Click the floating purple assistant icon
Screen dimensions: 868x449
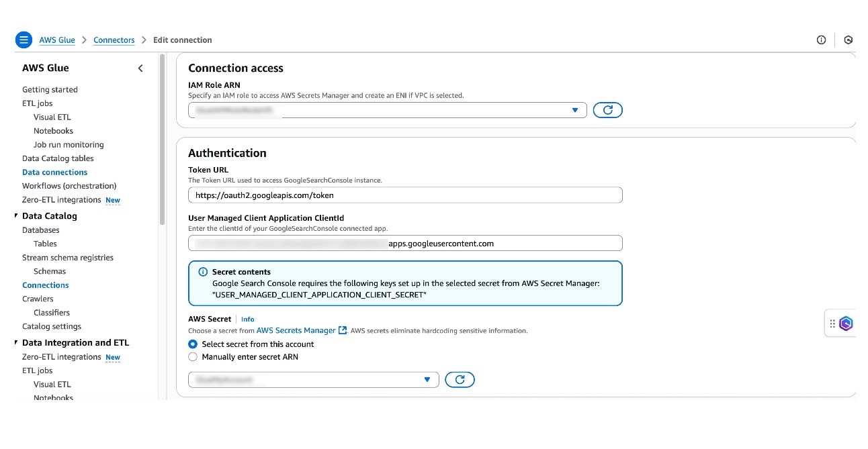846,323
